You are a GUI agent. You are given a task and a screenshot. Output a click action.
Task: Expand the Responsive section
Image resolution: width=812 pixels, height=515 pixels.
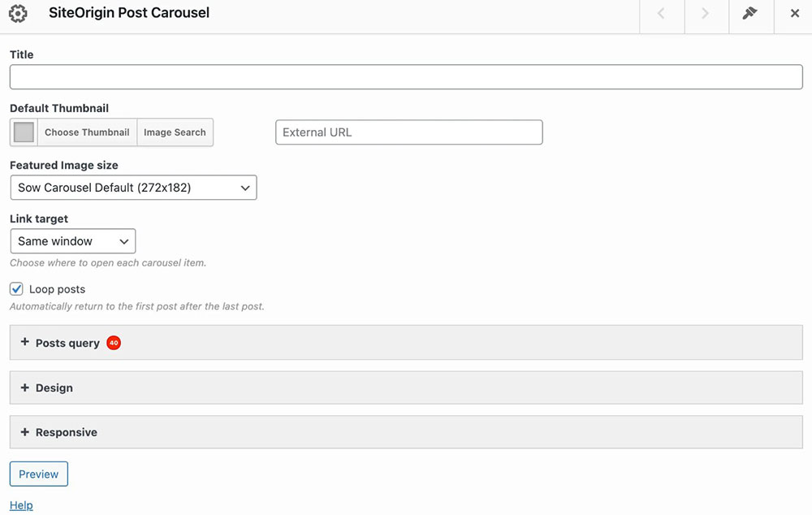click(x=67, y=433)
